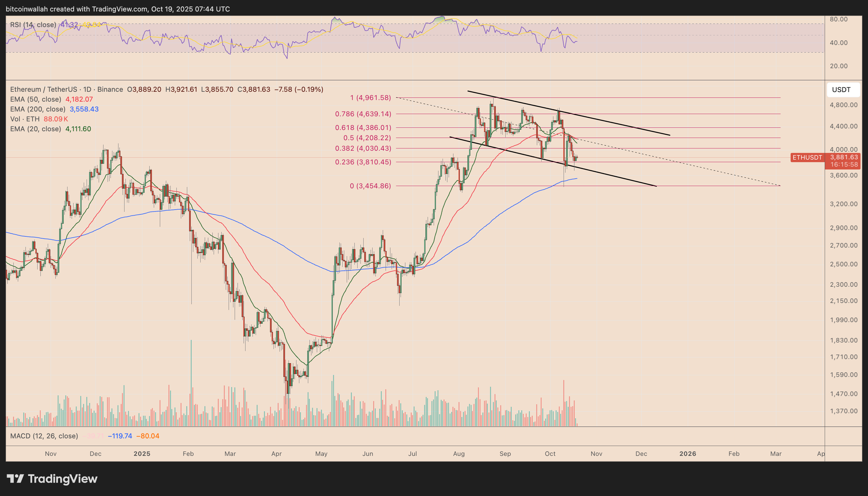Viewport: 868px width, 496px height.
Task: Select the EMA (200, close) legend
Action: [x=38, y=109]
